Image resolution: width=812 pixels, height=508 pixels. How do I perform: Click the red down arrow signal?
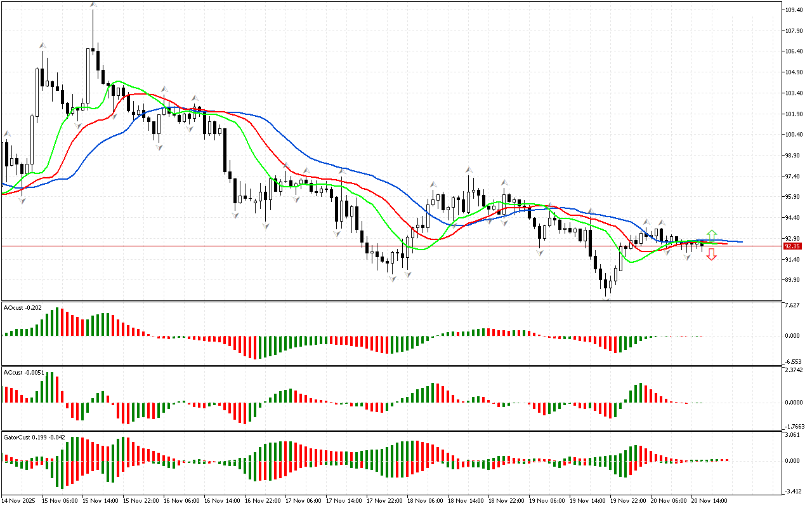click(712, 255)
